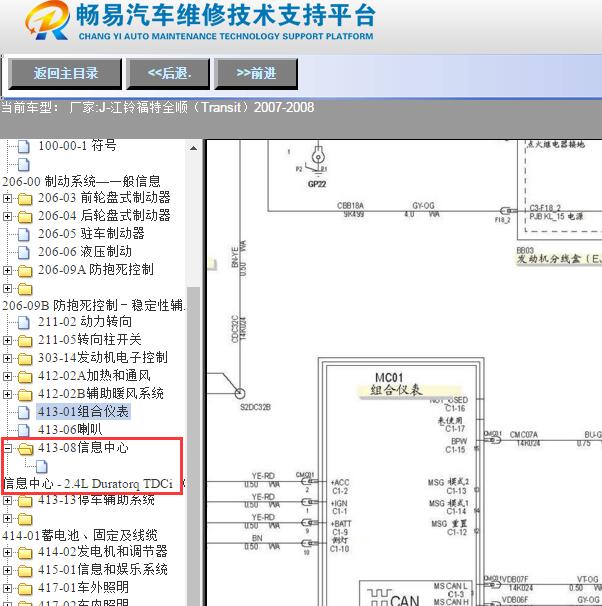Go forward with the >>前进 button
The height and width of the screenshot is (606, 602).
coord(256,73)
